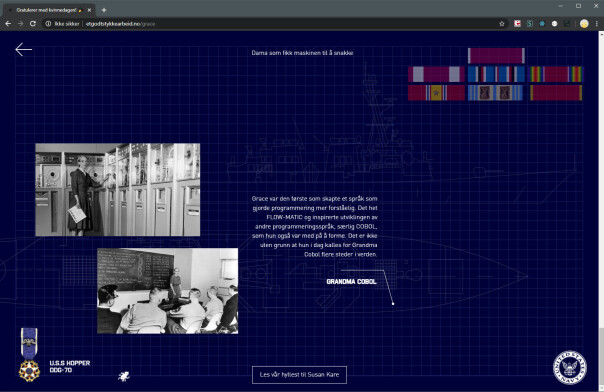Click the paragraph about FLOW-MATIC

pyautogui.click(x=315, y=226)
